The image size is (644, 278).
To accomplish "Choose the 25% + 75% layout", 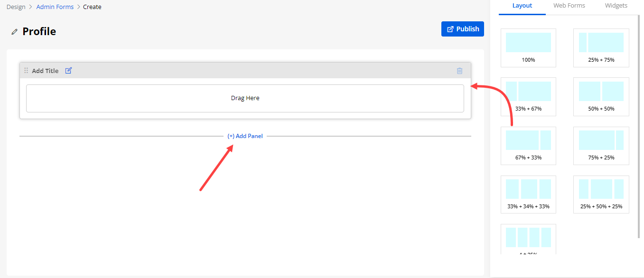I will click(x=601, y=47).
